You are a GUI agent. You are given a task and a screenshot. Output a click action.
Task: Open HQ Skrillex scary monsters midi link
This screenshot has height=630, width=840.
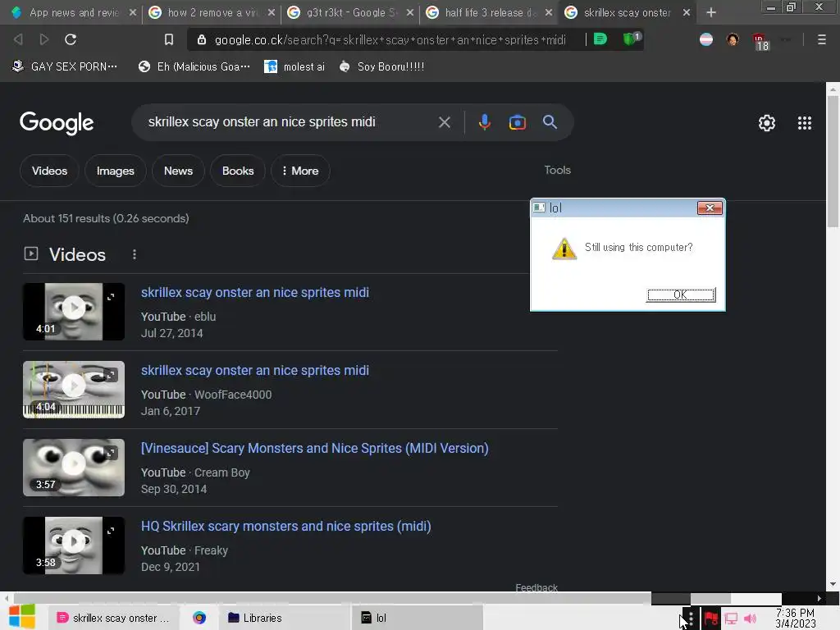[x=286, y=527]
